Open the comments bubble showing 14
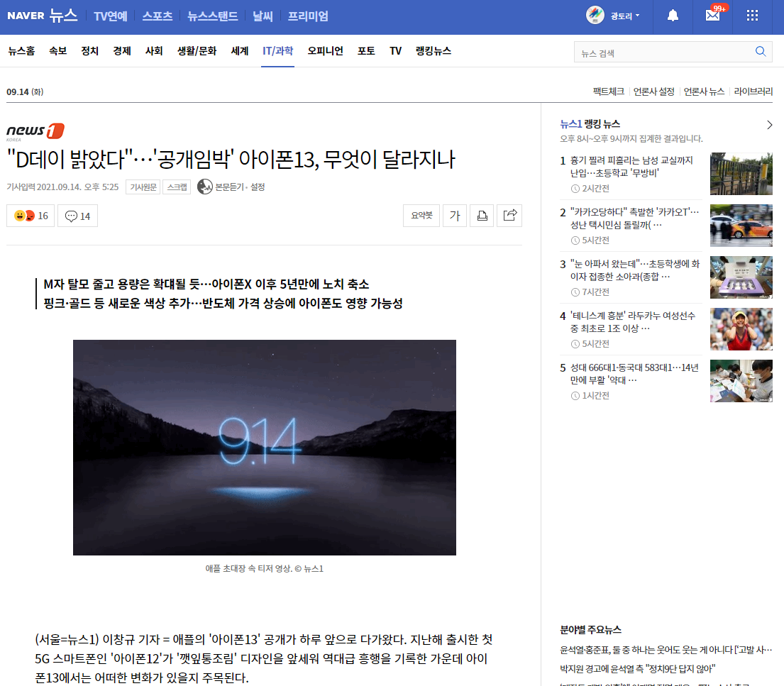 [77, 216]
